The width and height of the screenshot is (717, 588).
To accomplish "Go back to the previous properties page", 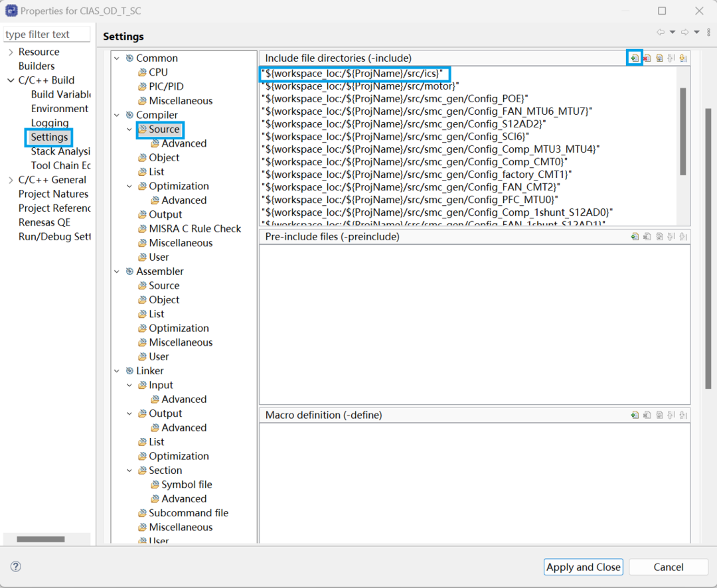I will point(661,32).
